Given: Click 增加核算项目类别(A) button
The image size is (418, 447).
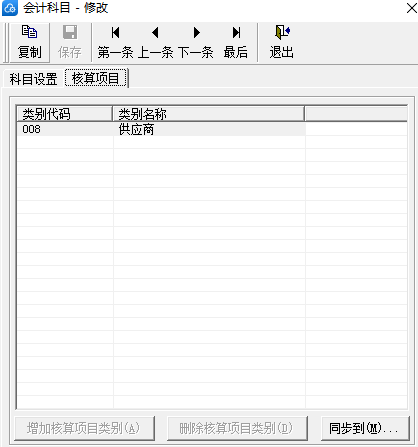Looking at the screenshot, I should coord(85,428).
